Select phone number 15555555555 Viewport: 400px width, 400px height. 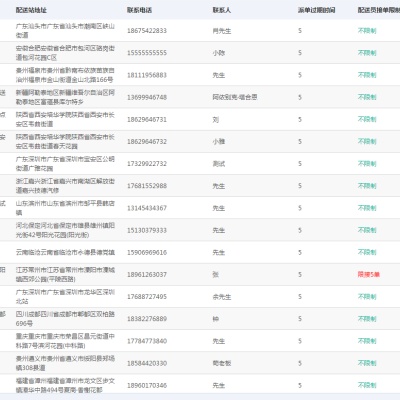coord(147,53)
